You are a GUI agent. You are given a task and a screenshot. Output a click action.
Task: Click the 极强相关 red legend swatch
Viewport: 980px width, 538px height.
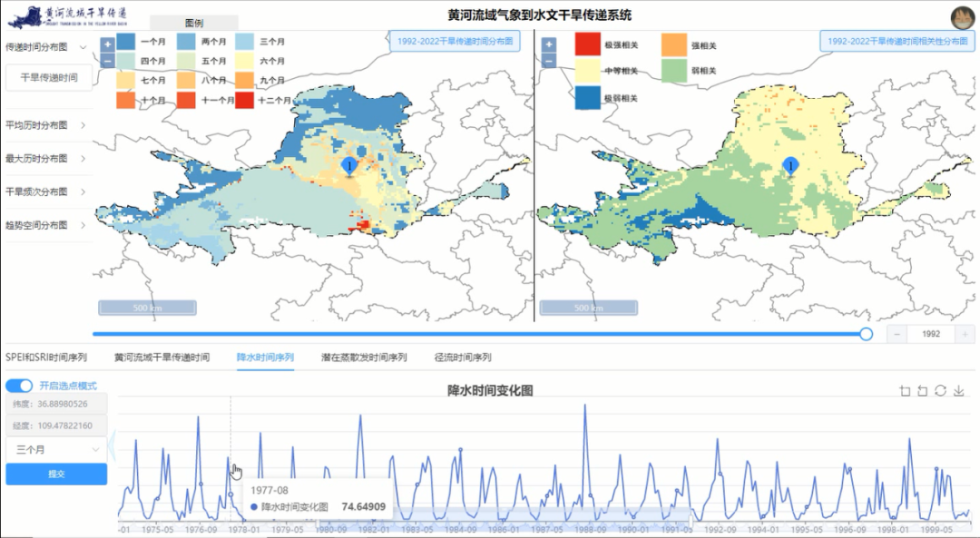[587, 44]
